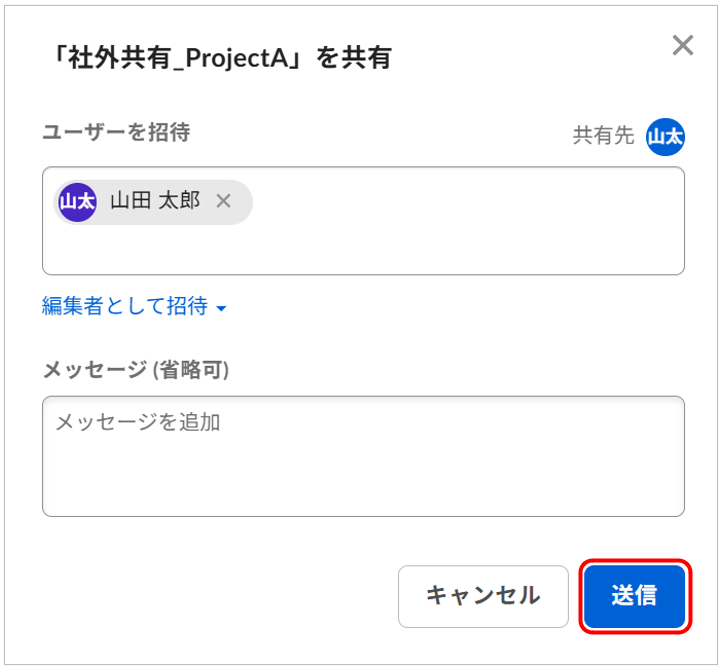Close the share dialog with the X
This screenshot has width=722, height=671.
pos(683,45)
